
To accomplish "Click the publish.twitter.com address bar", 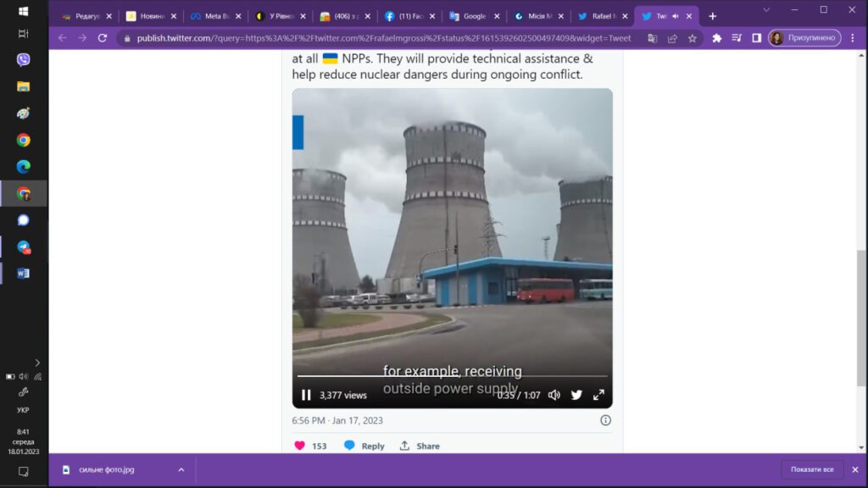I will pyautogui.click(x=381, y=38).
